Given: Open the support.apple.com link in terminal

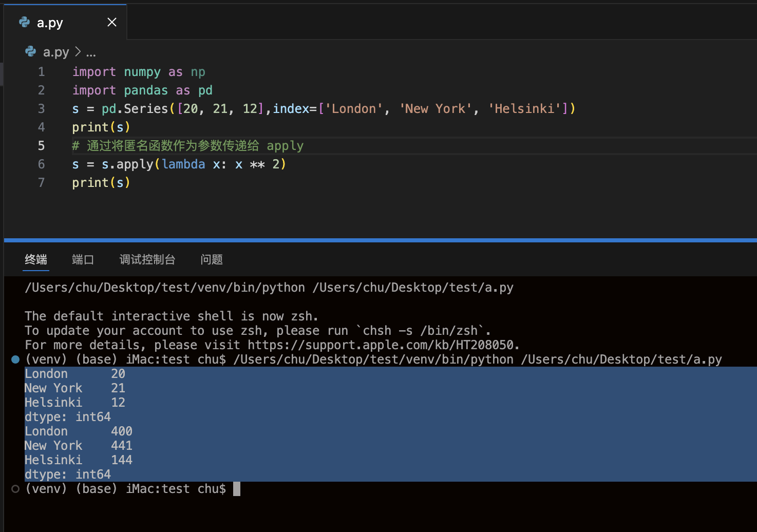Looking at the screenshot, I should (x=383, y=345).
